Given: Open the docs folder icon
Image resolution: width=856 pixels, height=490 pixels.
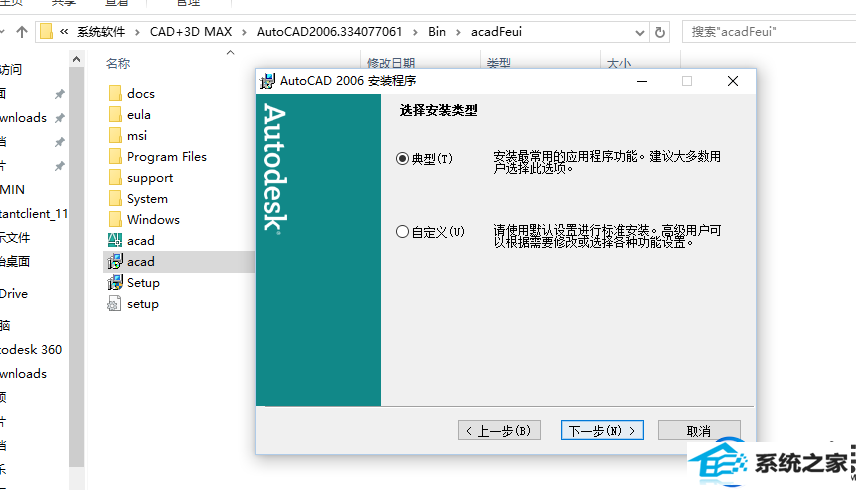Looking at the screenshot, I should point(115,93).
